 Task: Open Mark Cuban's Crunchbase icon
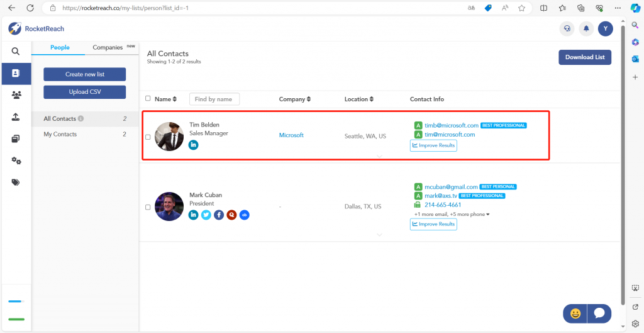(245, 215)
